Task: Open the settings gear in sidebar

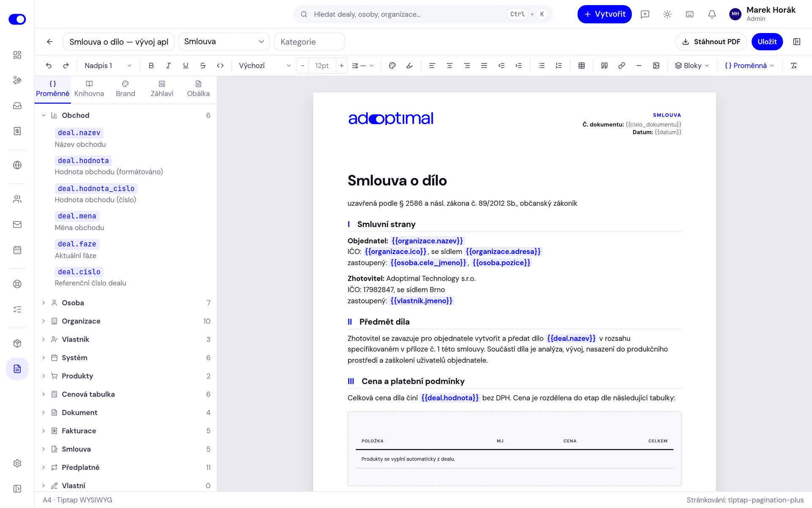Action: 17,463
